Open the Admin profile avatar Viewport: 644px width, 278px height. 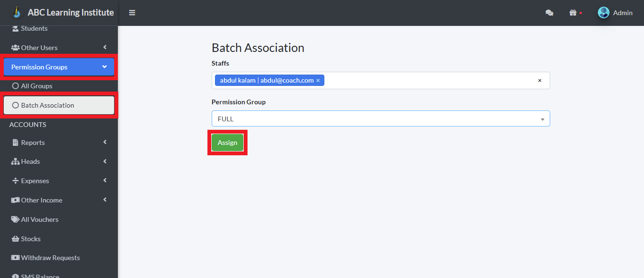[x=603, y=12]
